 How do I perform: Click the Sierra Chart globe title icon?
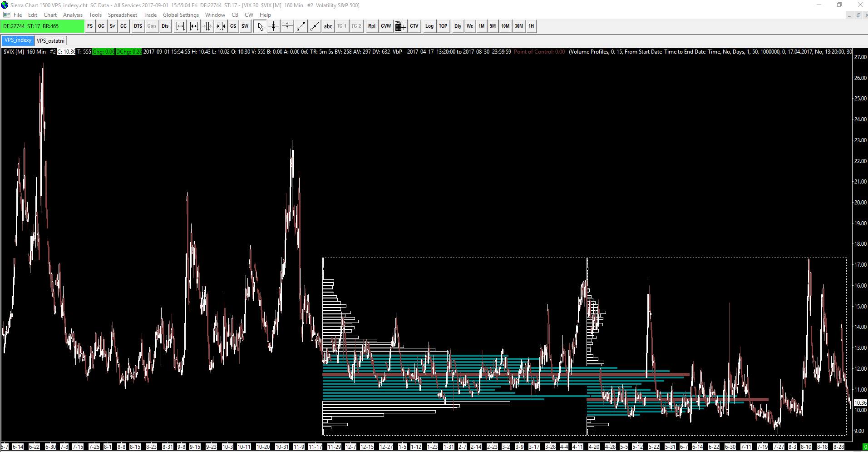[x=5, y=5]
